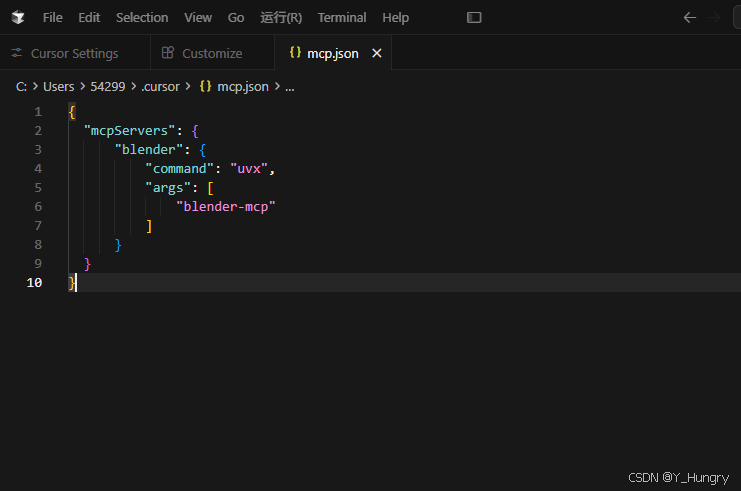Switch to the Cursor Settings tab
The width and height of the screenshot is (741, 491).
pos(75,53)
